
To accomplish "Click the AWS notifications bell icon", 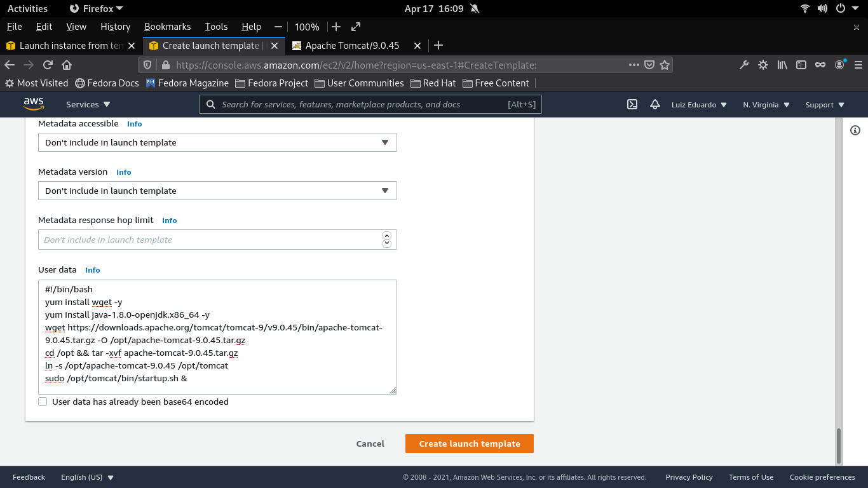I will point(655,105).
